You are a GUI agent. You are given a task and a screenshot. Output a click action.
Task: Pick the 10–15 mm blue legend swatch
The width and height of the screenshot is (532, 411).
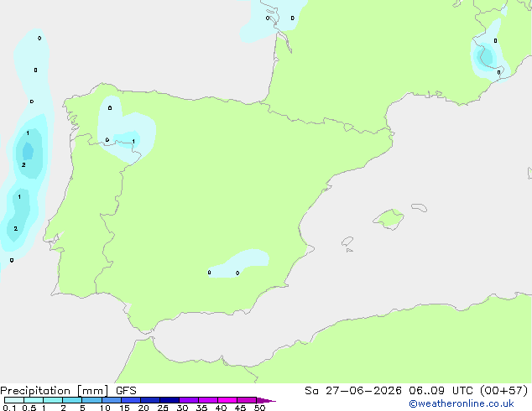(x=111, y=400)
